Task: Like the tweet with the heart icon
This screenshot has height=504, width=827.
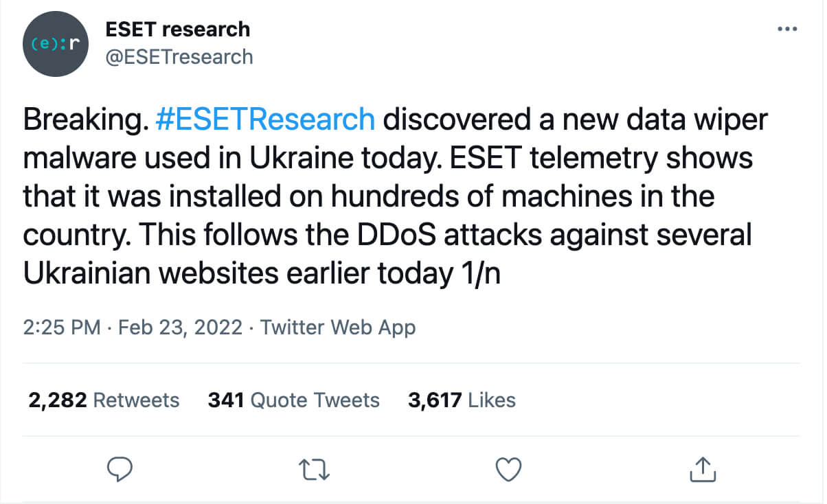Action: [508, 470]
